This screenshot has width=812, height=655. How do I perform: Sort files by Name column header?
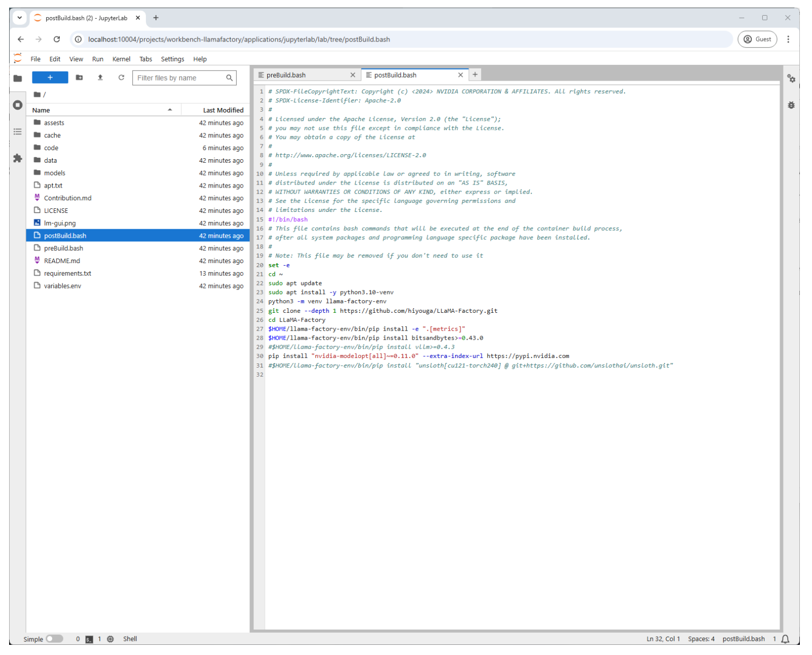41,110
